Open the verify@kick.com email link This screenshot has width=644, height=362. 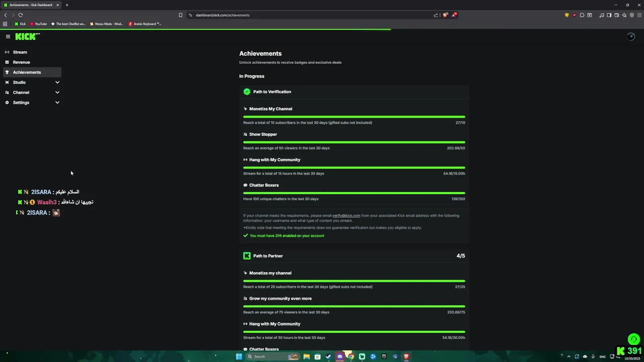coord(346,216)
